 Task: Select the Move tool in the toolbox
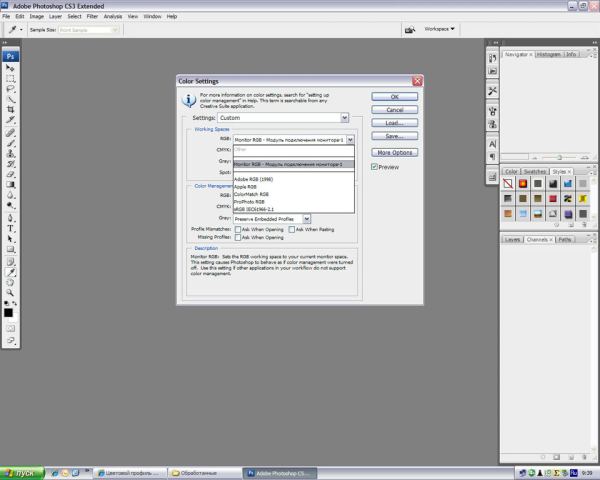click(10, 68)
